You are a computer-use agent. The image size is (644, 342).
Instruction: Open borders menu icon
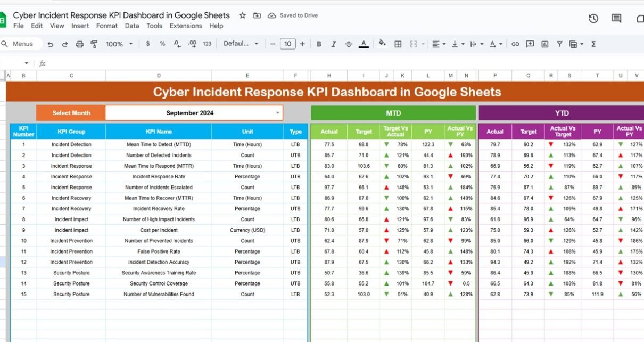coord(398,44)
